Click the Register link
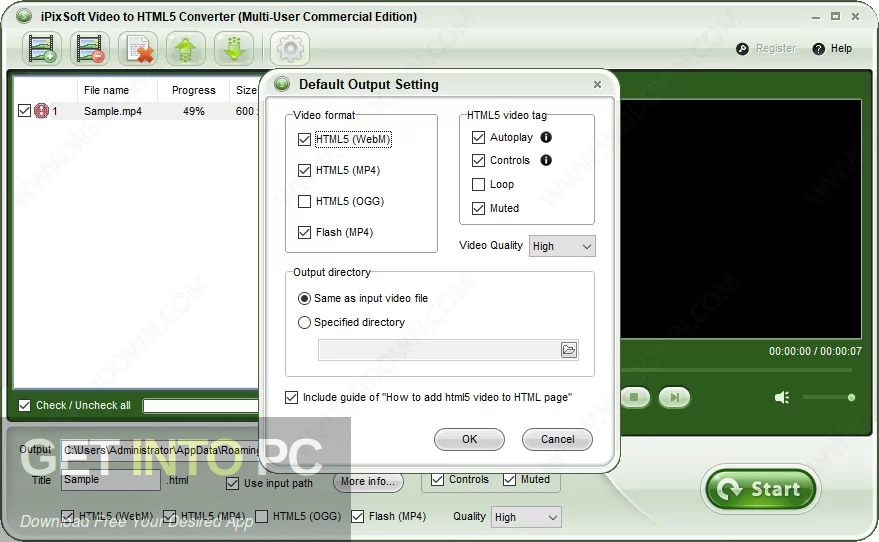 click(x=776, y=49)
